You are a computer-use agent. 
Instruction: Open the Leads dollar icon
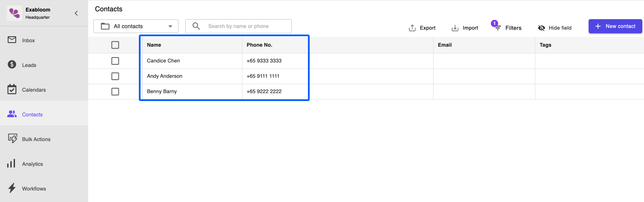tap(12, 65)
